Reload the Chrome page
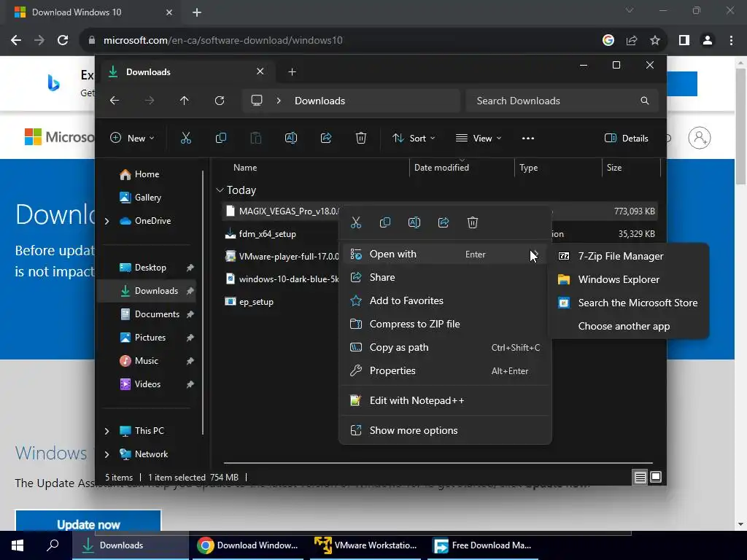 pyautogui.click(x=63, y=41)
